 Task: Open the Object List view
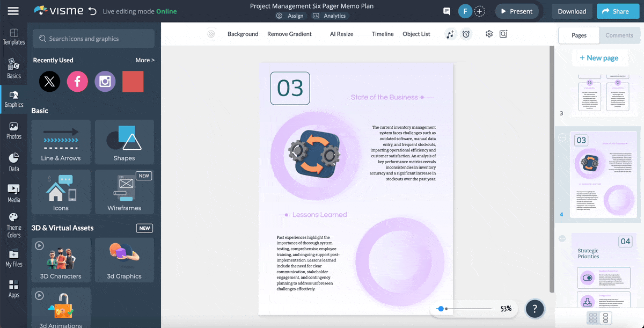[416, 34]
